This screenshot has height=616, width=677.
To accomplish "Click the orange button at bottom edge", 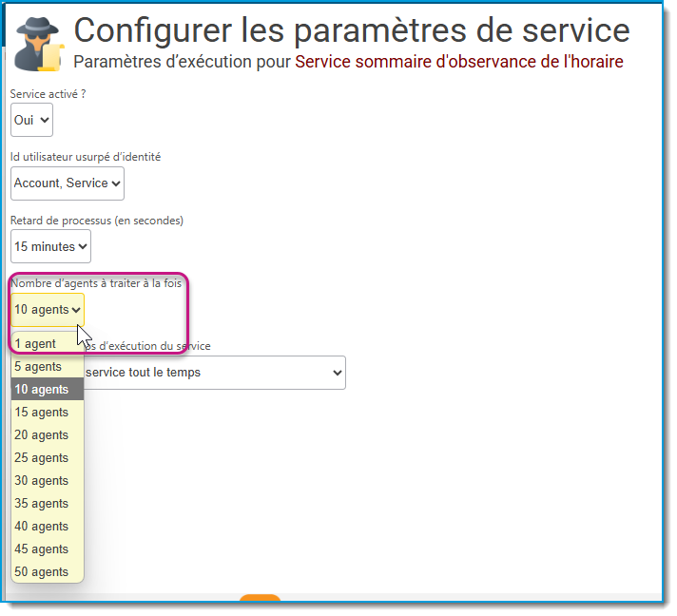I will click(260, 597).
